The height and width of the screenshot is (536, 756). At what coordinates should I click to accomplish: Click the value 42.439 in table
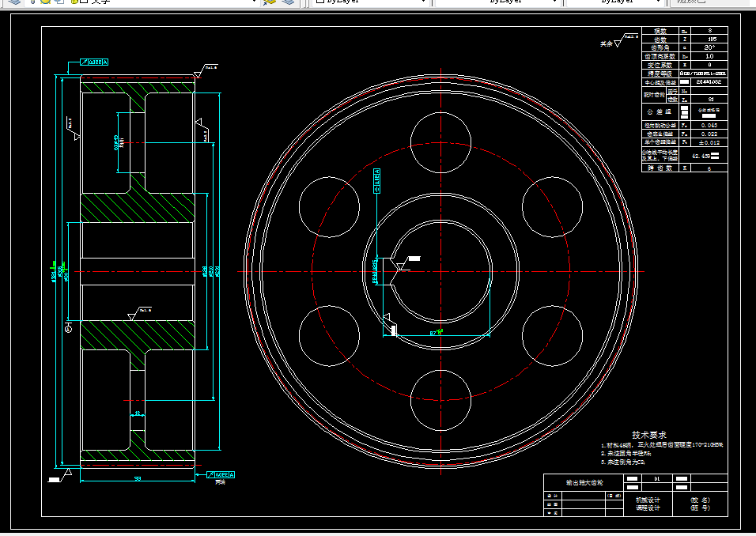click(701, 156)
